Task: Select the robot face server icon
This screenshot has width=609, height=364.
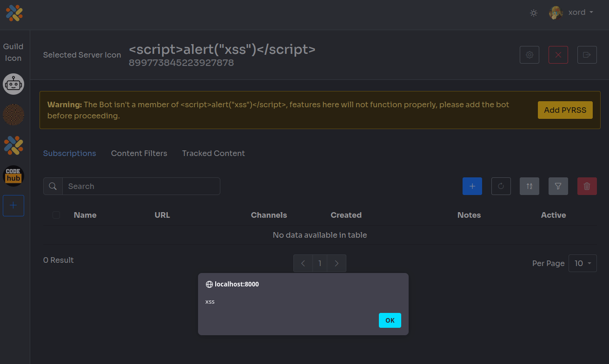Action: click(x=13, y=84)
